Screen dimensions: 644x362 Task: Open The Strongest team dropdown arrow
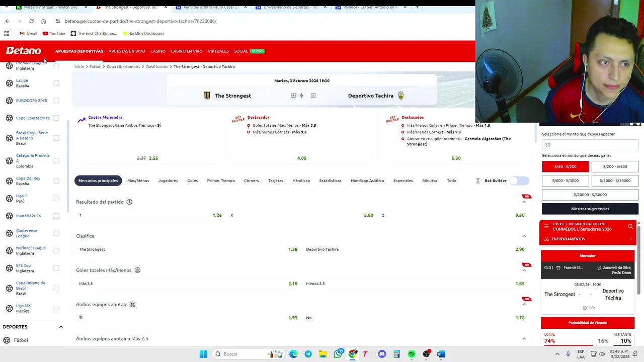(x=579, y=295)
